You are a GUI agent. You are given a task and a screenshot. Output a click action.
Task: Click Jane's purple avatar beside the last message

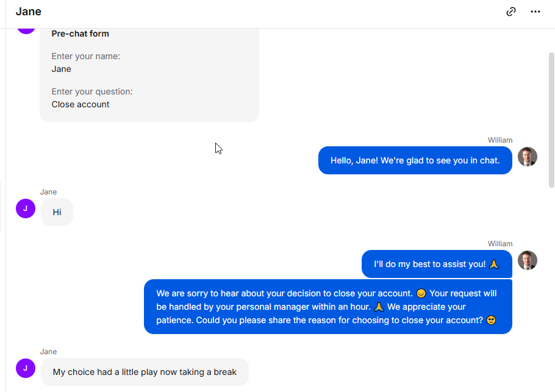[26, 368]
